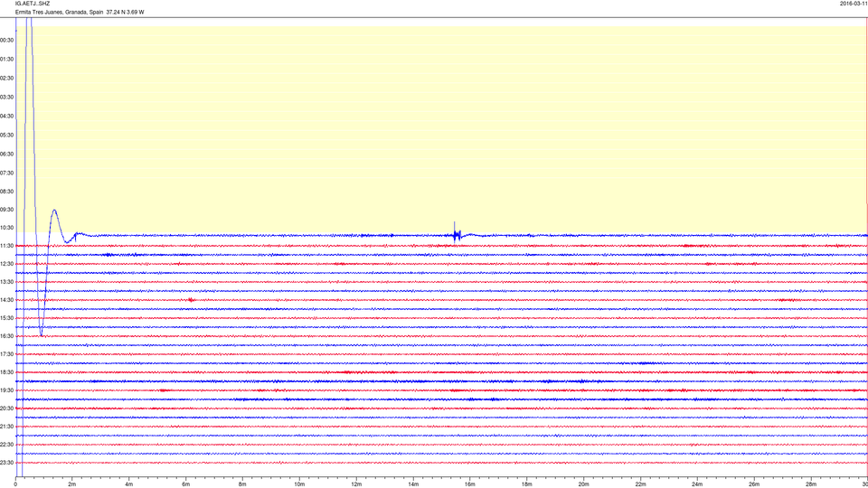Click the 2m axis tick label
This screenshot has height=488, width=868.
click(x=72, y=484)
